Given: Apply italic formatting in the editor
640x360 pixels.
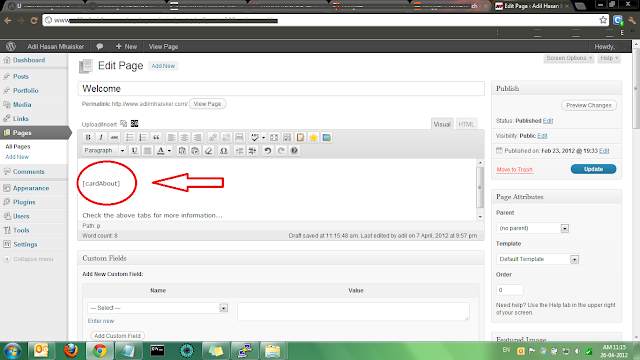Looking at the screenshot, I should [x=101, y=138].
